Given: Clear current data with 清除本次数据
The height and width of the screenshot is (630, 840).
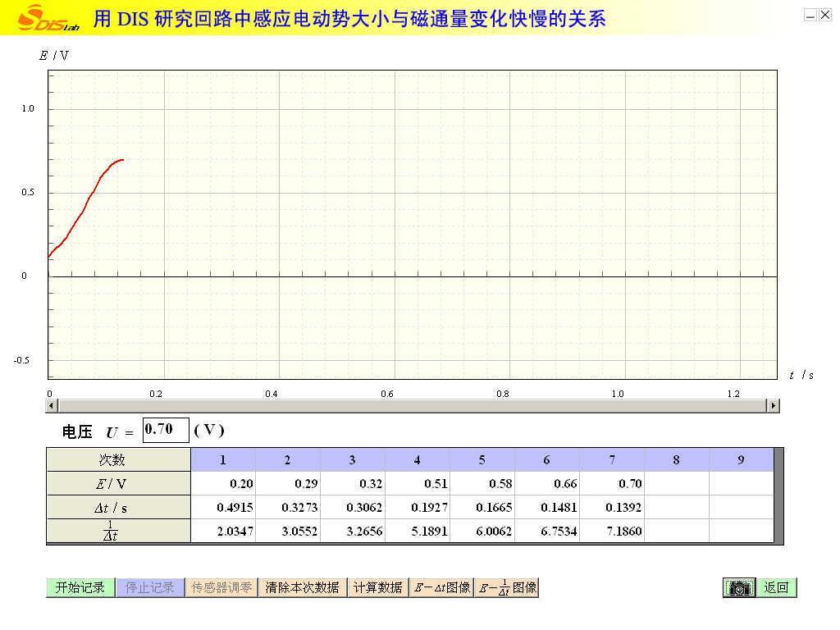Looking at the screenshot, I should (302, 587).
